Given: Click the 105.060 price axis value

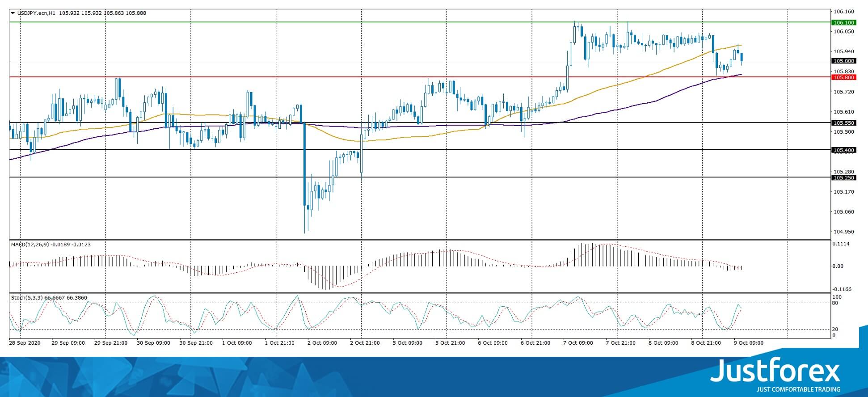Looking at the screenshot, I should [843, 212].
